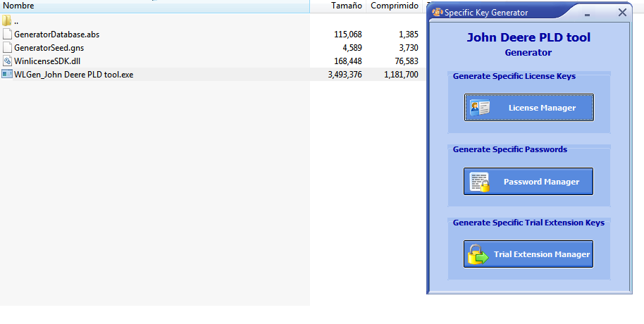The height and width of the screenshot is (324, 644).
Task: Launch the Trial Extension Manager
Action: coord(528,254)
